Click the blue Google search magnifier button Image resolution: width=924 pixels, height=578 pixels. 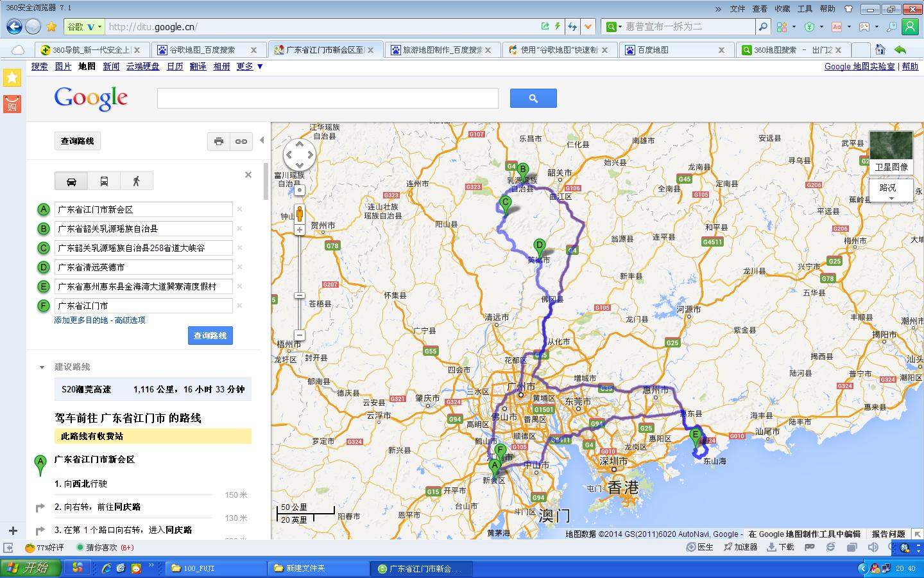pyautogui.click(x=533, y=98)
